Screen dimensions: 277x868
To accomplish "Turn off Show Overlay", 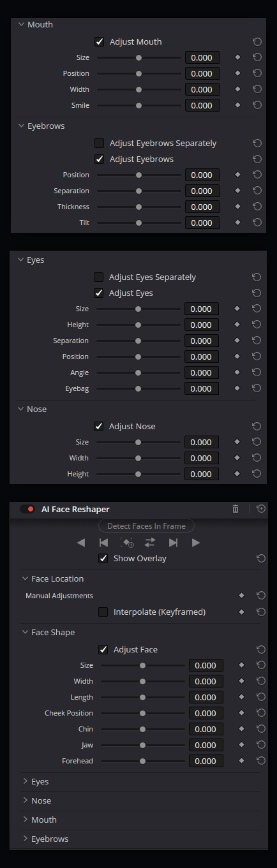I will 103,558.
